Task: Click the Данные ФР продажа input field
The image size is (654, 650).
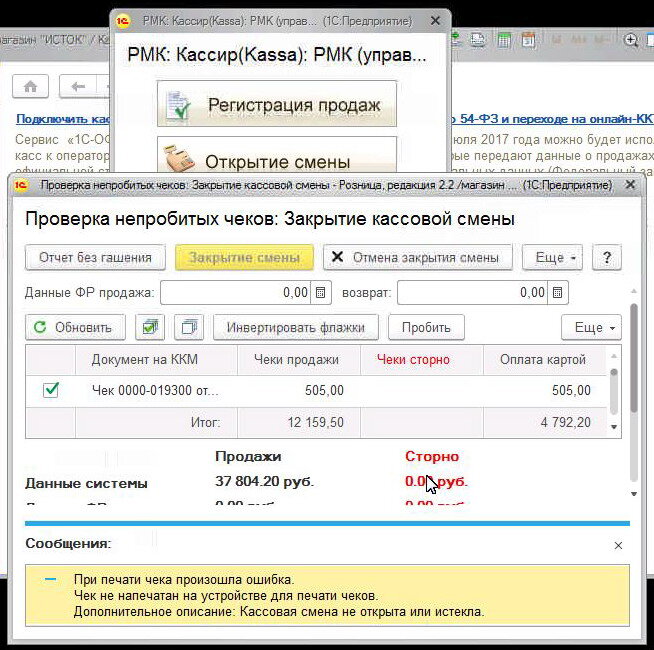Action: coord(235,292)
